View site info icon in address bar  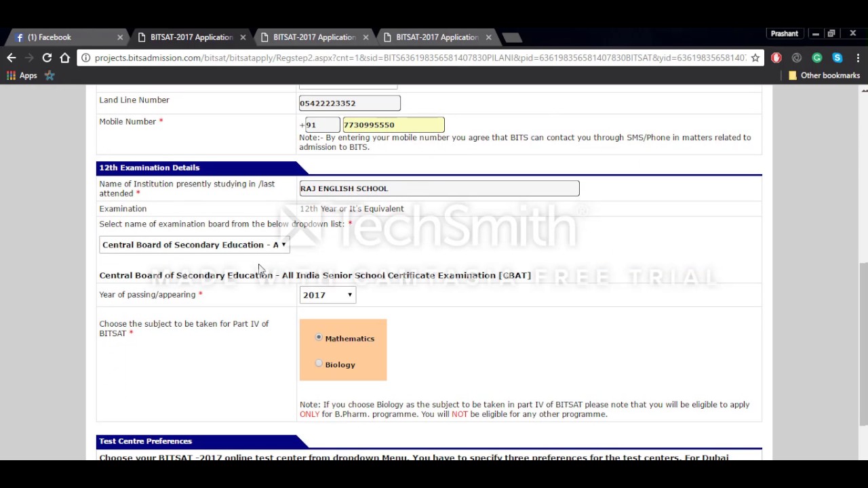click(x=85, y=58)
